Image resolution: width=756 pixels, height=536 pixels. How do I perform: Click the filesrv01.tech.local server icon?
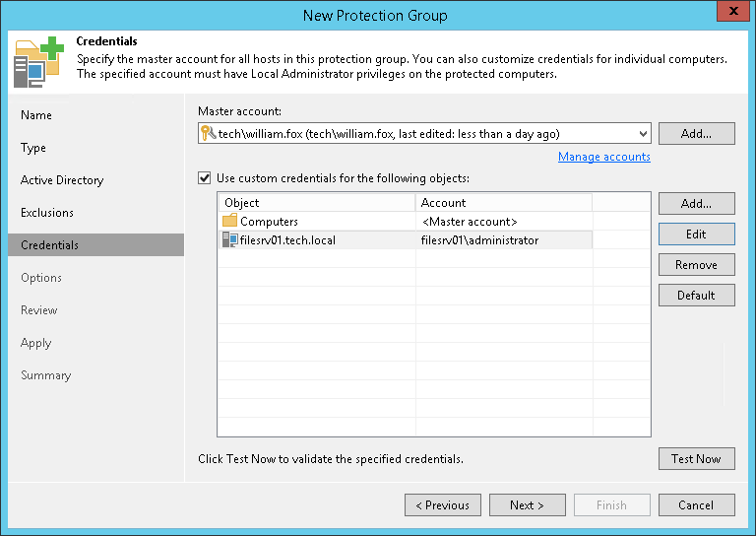click(229, 240)
